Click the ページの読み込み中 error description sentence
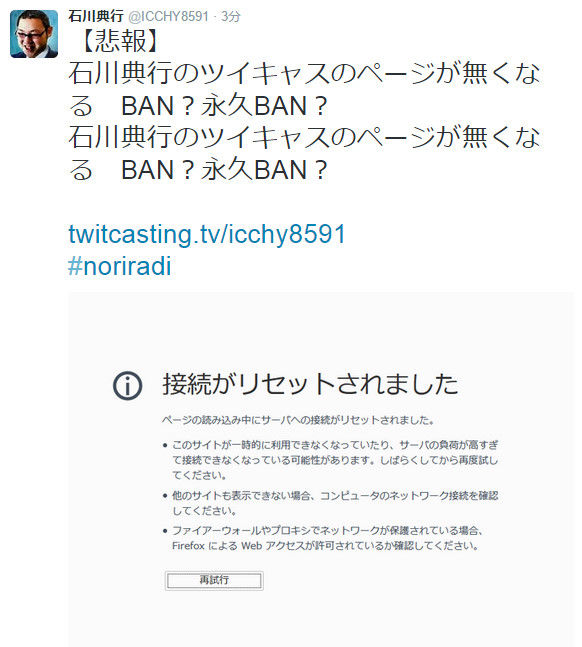582x647 pixels. click(x=298, y=420)
